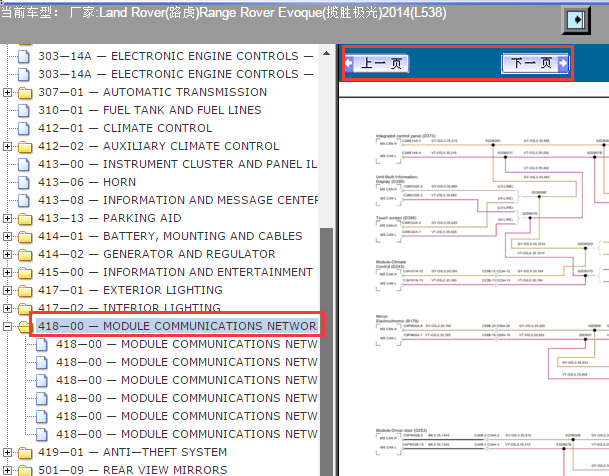Open fourth 418-00 sub-page document icon
The height and width of the screenshot is (476, 609).
point(42,399)
